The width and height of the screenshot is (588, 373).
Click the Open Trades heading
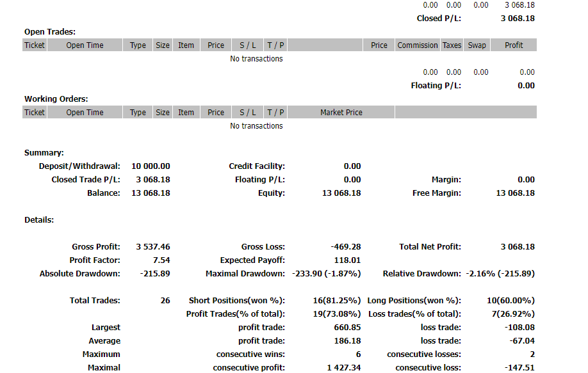click(x=50, y=32)
